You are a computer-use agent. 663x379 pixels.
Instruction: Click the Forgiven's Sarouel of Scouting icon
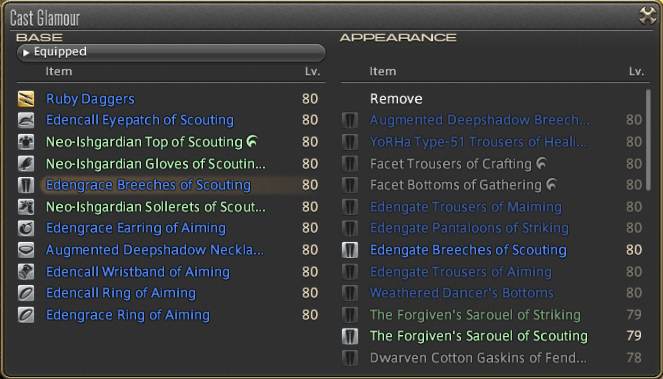pyautogui.click(x=350, y=336)
